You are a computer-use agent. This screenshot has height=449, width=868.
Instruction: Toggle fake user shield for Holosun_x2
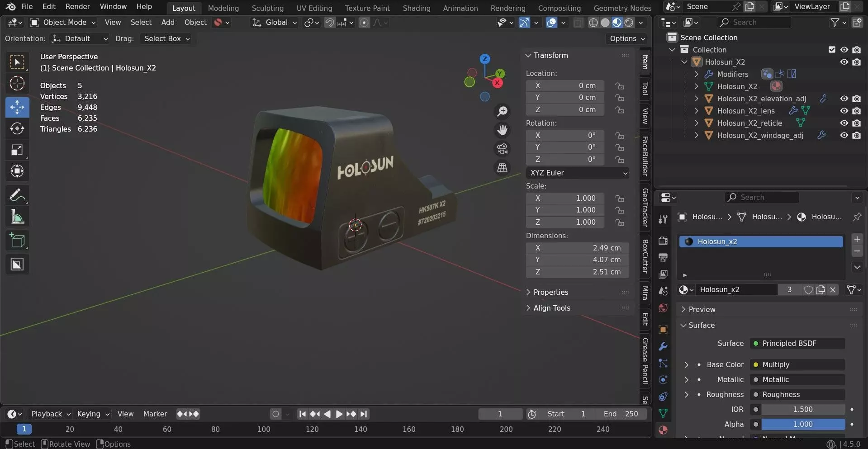(808, 289)
